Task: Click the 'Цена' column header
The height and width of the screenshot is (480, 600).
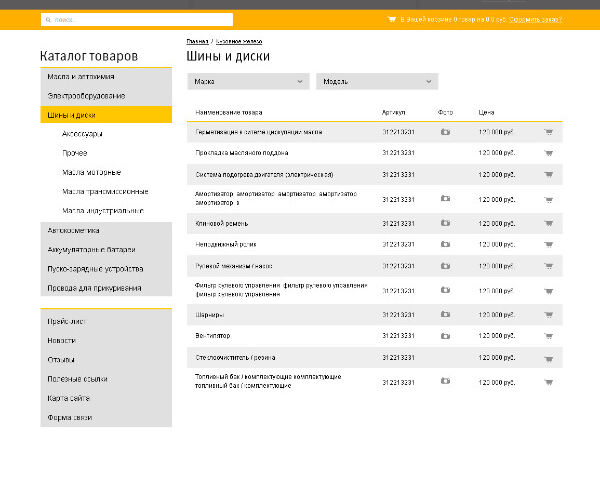Action: point(486,113)
